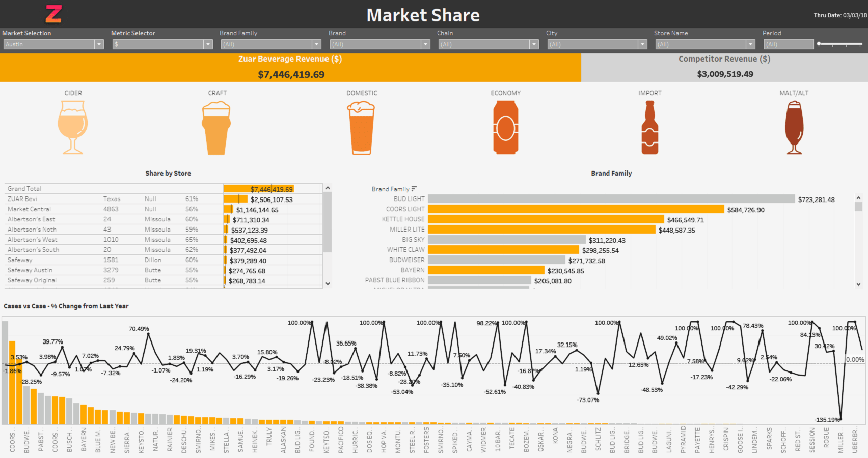Select the PABST BLUE RIBBON bar
The width and height of the screenshot is (868, 458).
(x=479, y=280)
